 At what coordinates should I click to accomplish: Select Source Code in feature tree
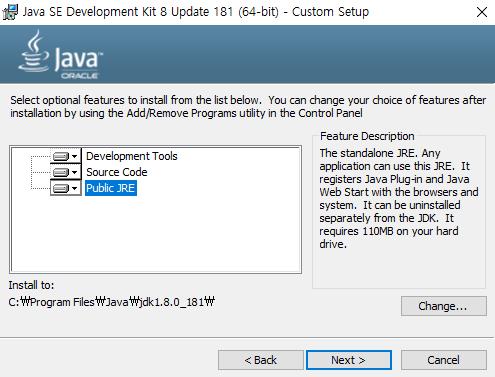pyautogui.click(x=117, y=172)
